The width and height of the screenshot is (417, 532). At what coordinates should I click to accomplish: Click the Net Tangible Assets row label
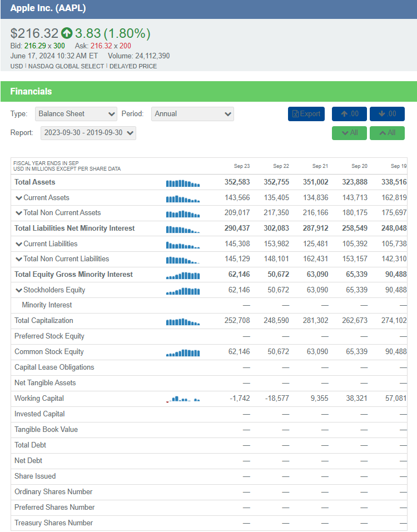[45, 382]
